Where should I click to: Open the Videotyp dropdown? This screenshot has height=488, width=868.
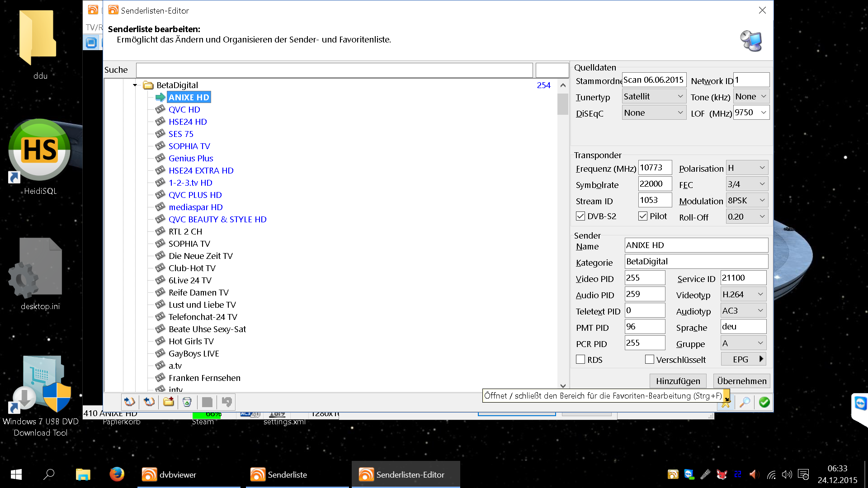[743, 294]
